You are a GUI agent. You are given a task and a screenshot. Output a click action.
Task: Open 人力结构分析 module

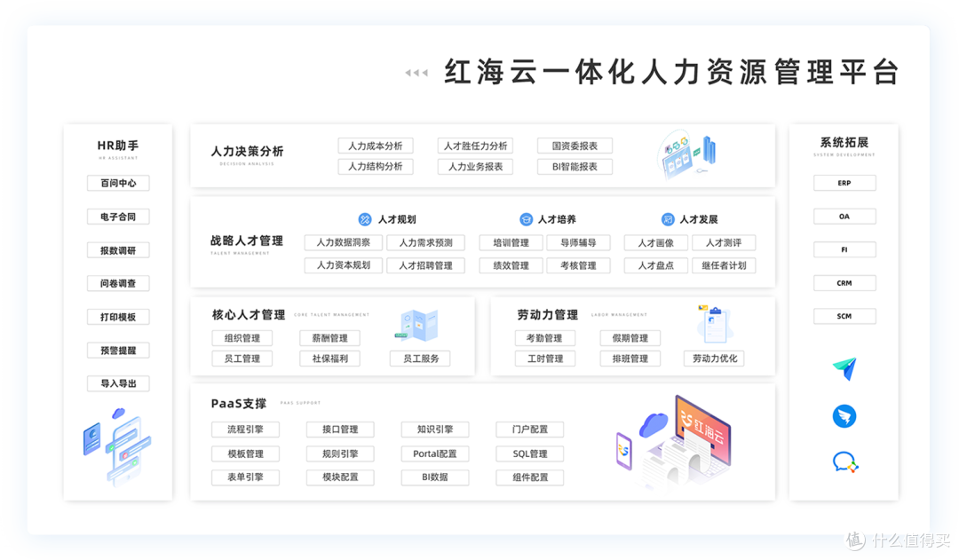376,166
